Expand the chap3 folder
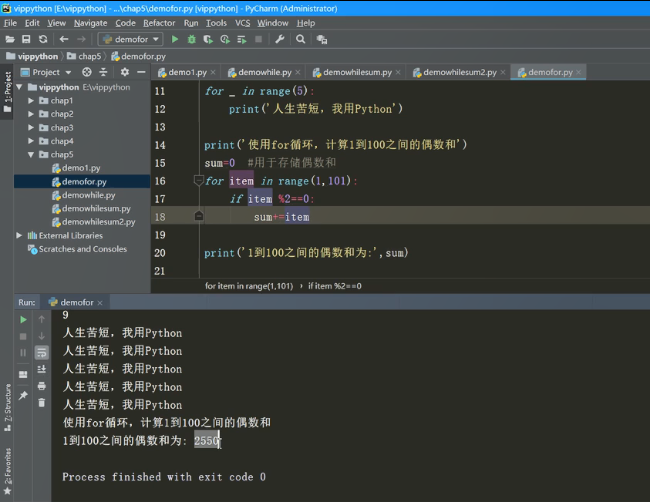 [x=31, y=128]
